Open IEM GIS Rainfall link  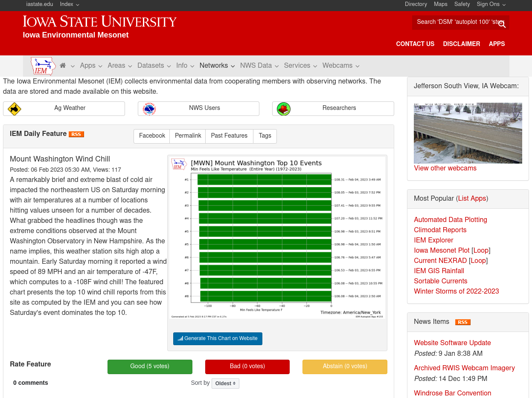(x=439, y=271)
